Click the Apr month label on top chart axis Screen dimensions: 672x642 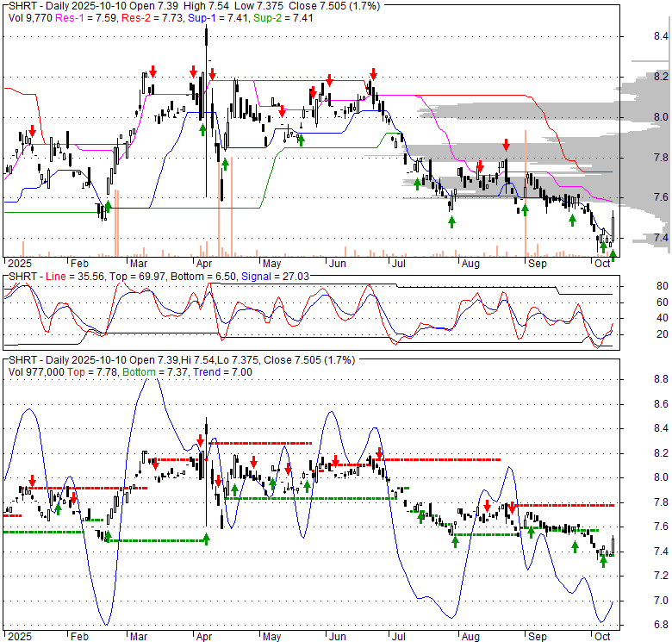204,263
